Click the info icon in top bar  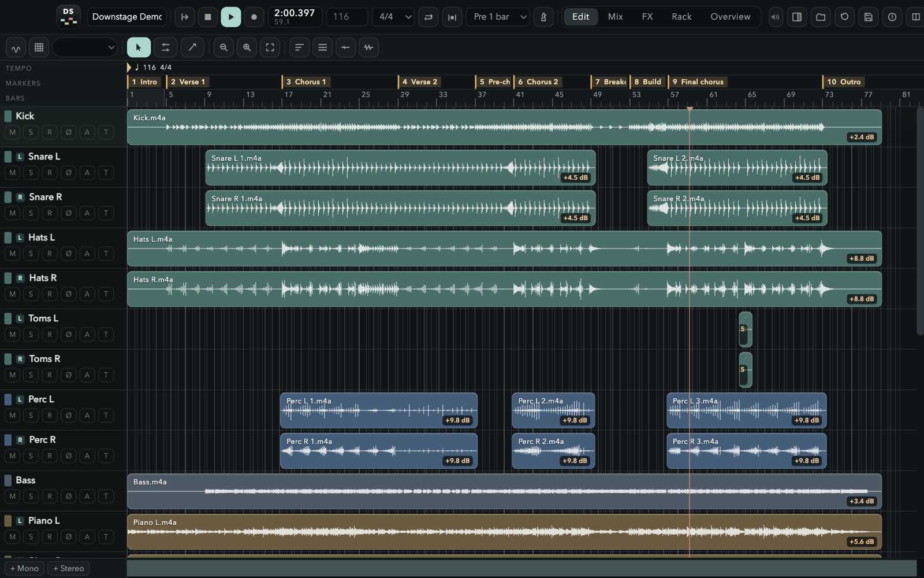click(x=892, y=17)
